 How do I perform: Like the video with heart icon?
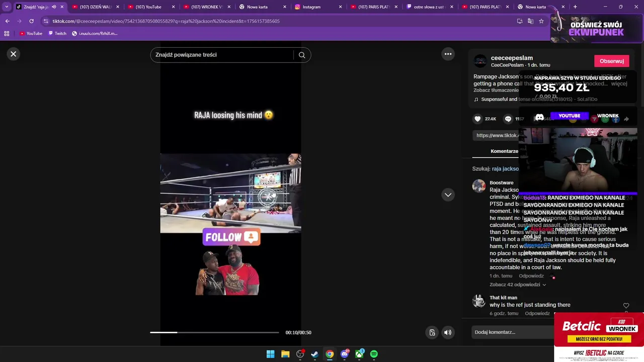click(x=477, y=119)
